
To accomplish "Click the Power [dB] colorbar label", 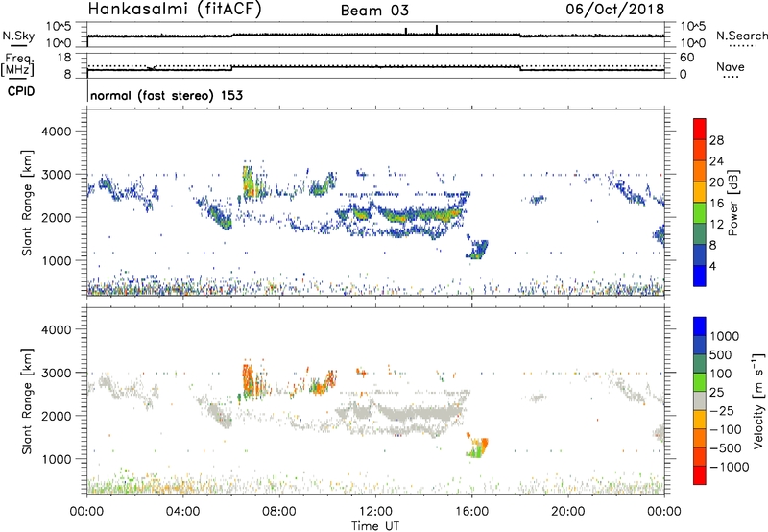I will tap(732, 203).
